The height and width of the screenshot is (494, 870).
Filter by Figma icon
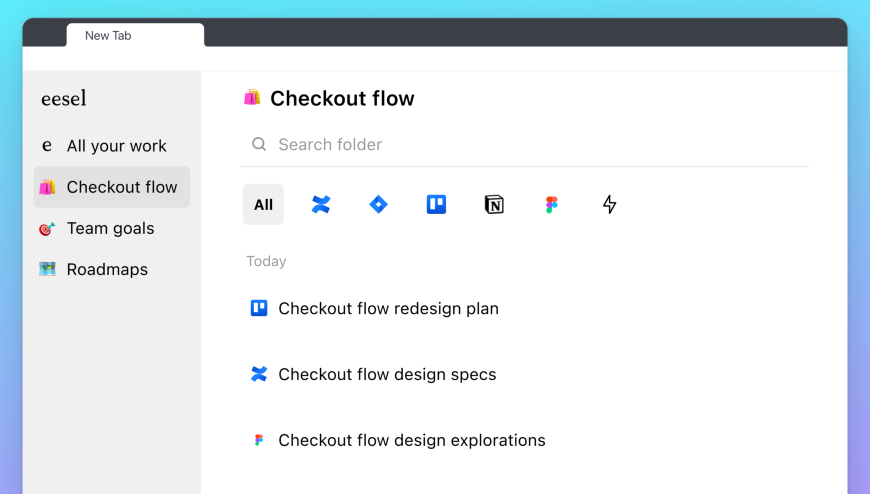coord(552,204)
